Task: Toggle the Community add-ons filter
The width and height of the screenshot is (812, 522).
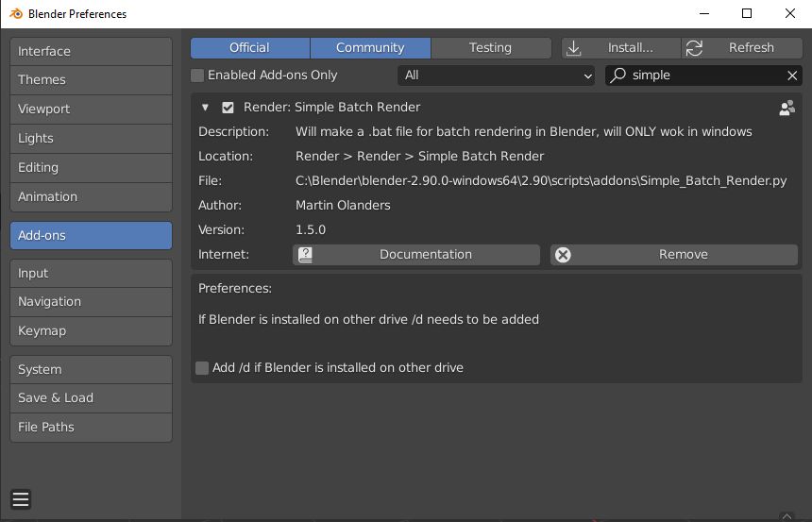Action: [x=370, y=47]
